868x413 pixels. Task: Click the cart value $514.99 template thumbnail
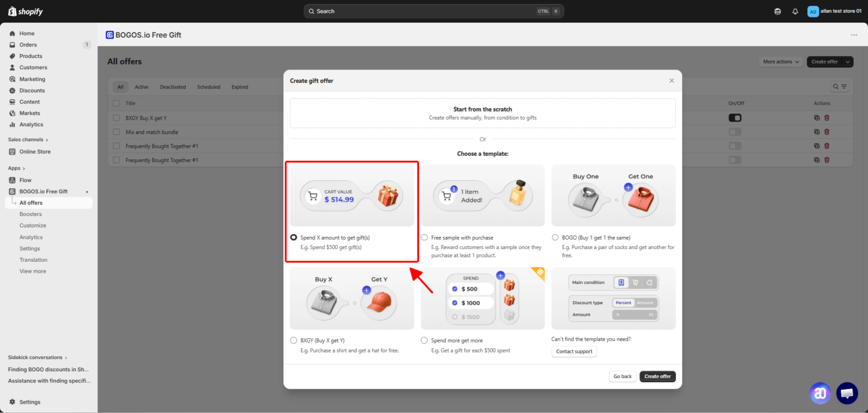[352, 195]
